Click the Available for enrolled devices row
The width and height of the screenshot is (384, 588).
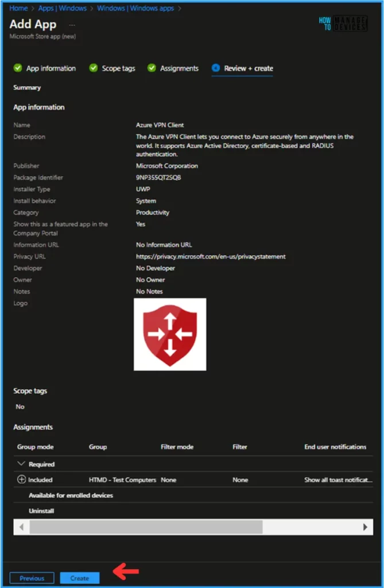coord(193,496)
